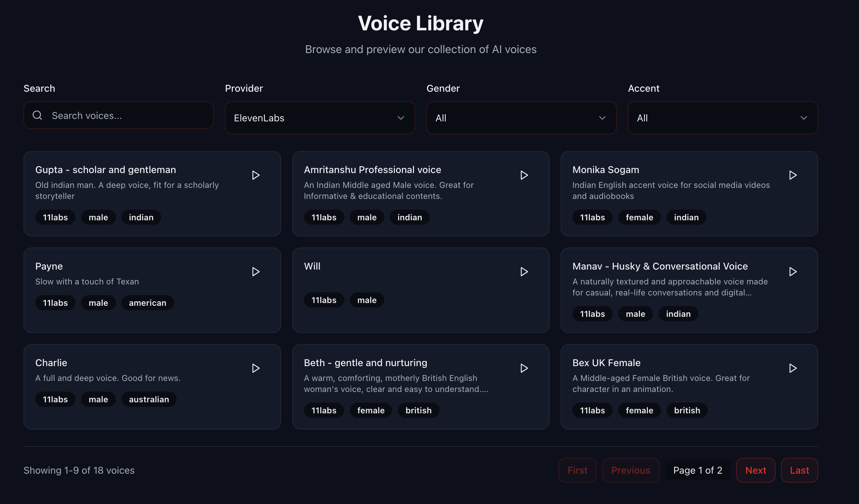Viewport: 859px width, 504px height.
Task: Play the Amritanshu Professional voice sample
Action: pos(524,175)
